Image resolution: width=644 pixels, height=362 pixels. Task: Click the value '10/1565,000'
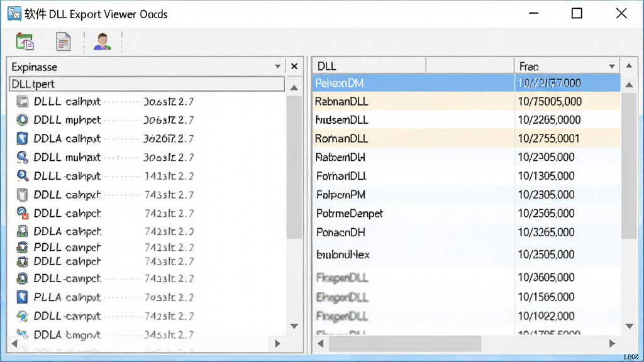tap(546, 297)
